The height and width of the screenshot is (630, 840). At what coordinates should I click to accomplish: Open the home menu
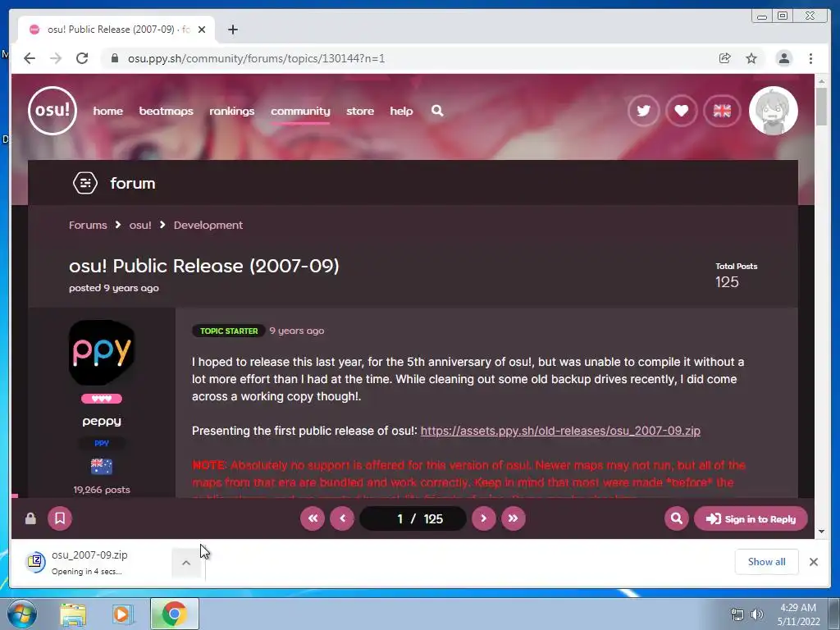(x=107, y=111)
